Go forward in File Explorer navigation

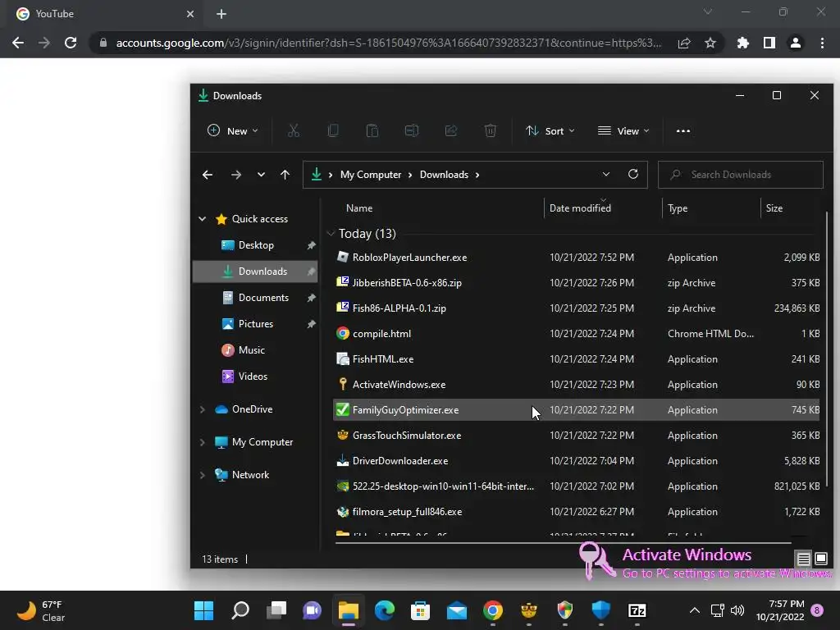coord(235,175)
